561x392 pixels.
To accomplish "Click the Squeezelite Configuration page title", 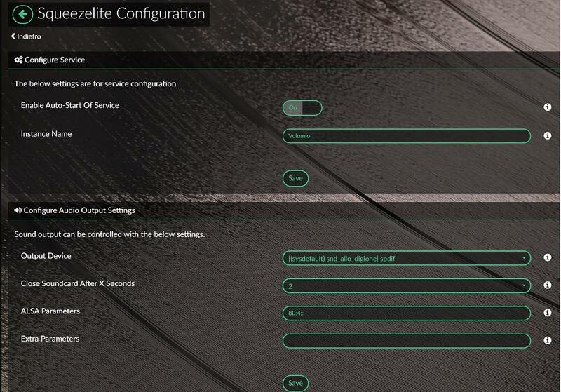I will pos(121,13).
